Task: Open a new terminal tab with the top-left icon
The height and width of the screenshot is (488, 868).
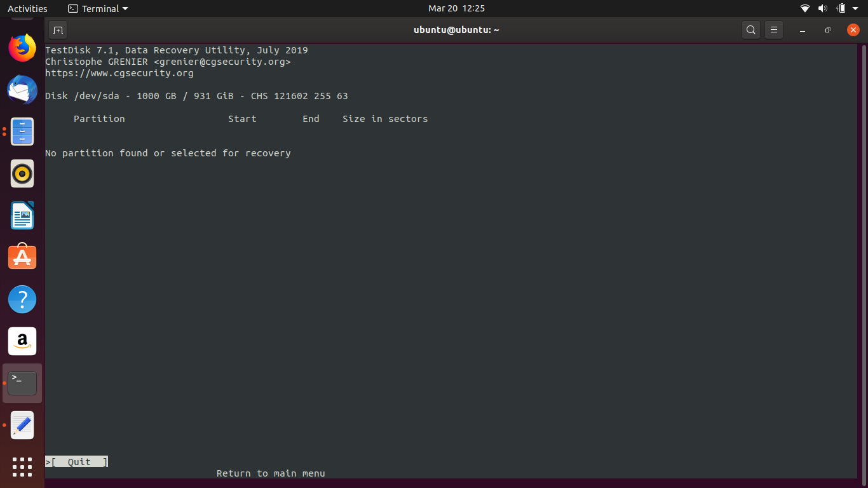Action: pyautogui.click(x=57, y=29)
